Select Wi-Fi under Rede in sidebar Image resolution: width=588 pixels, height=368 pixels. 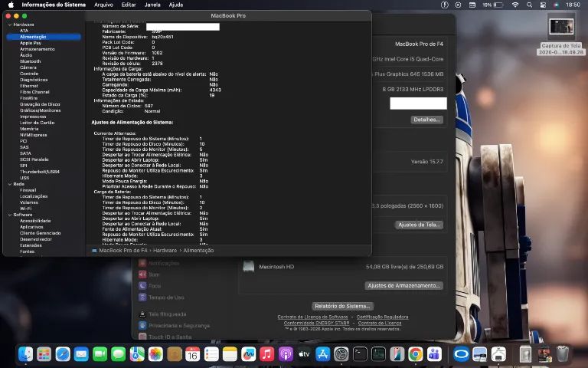[25, 209]
